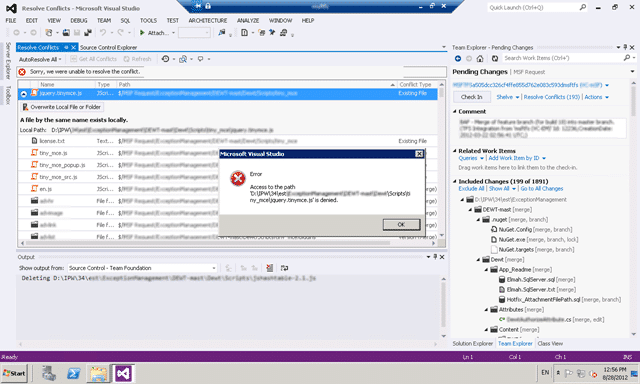Switch to the Class View tab
Image resolution: width=640 pixels, height=384 pixels.
(x=550, y=344)
